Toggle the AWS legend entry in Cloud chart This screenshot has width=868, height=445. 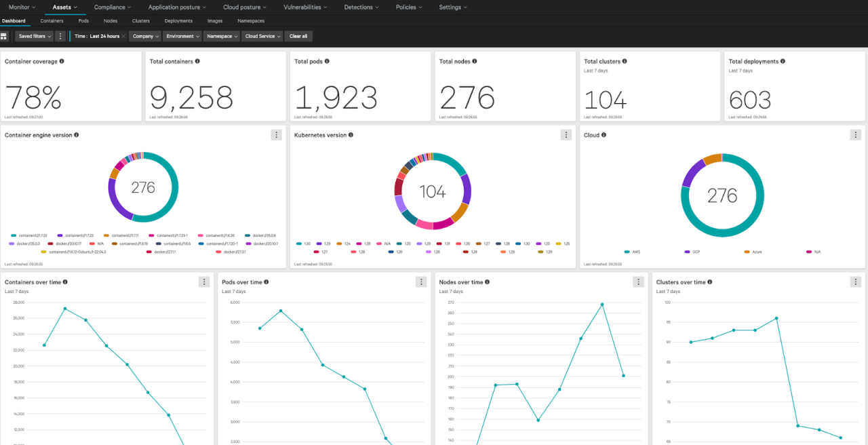632,252
